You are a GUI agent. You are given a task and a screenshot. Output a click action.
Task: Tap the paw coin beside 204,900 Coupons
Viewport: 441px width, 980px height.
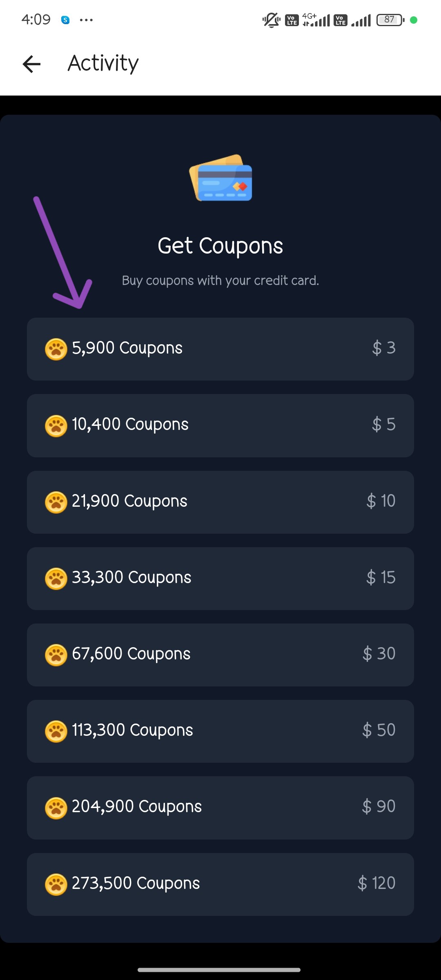click(x=56, y=808)
